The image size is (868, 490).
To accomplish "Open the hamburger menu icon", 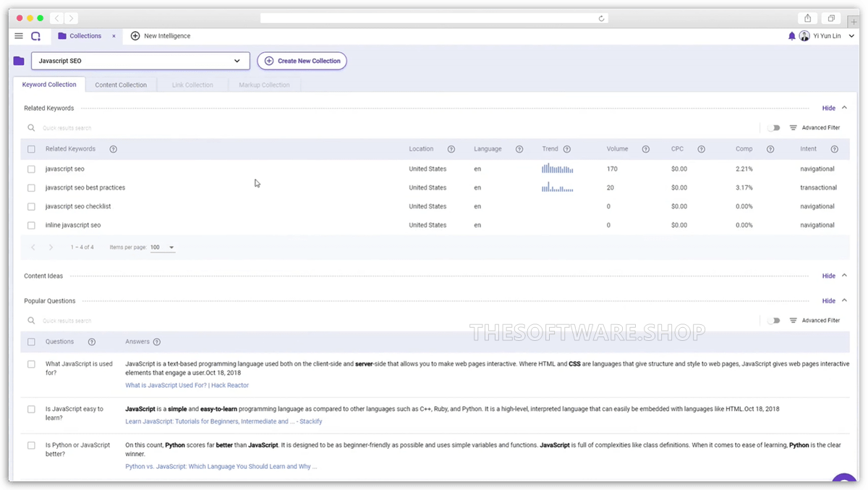I will [19, 35].
